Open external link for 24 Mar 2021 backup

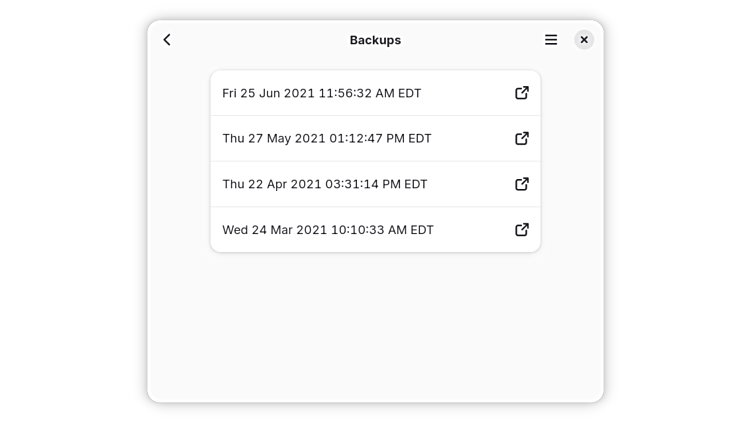point(522,230)
